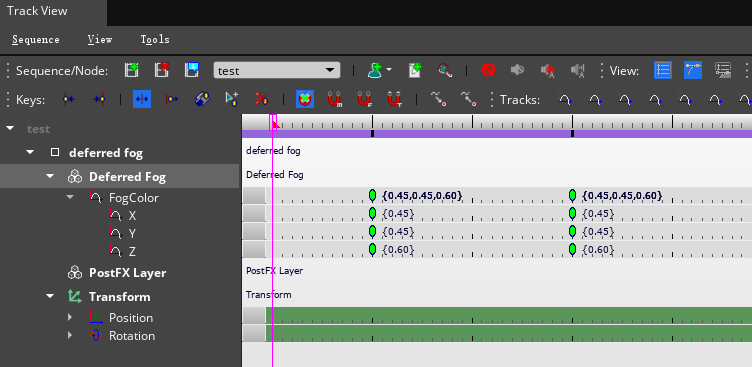This screenshot has width=752, height=367.
Task: Select the Add Keys tool
Action: [x=232, y=99]
